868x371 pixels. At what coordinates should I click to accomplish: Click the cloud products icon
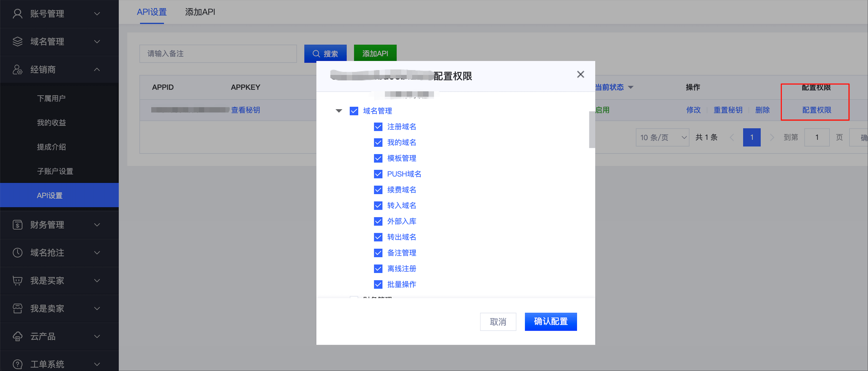coord(18,336)
